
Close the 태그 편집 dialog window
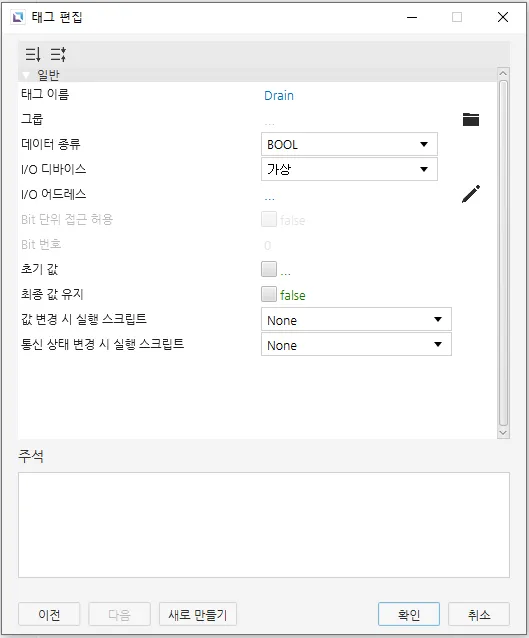tap(503, 17)
